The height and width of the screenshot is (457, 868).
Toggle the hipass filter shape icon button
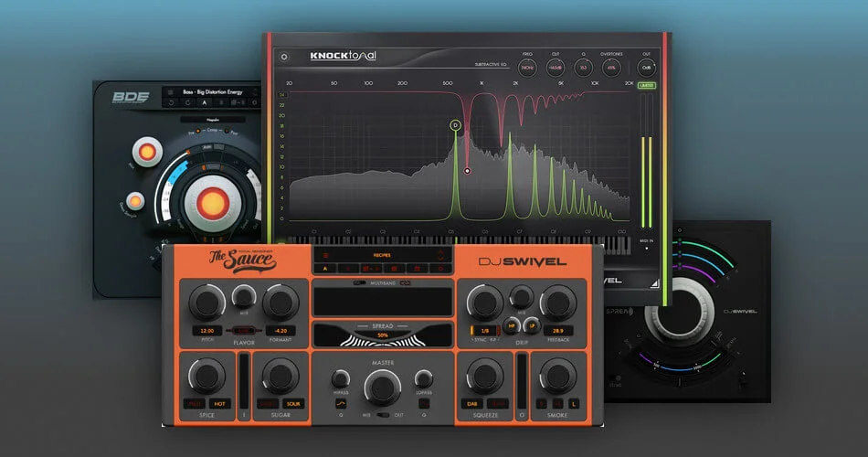[341, 403]
